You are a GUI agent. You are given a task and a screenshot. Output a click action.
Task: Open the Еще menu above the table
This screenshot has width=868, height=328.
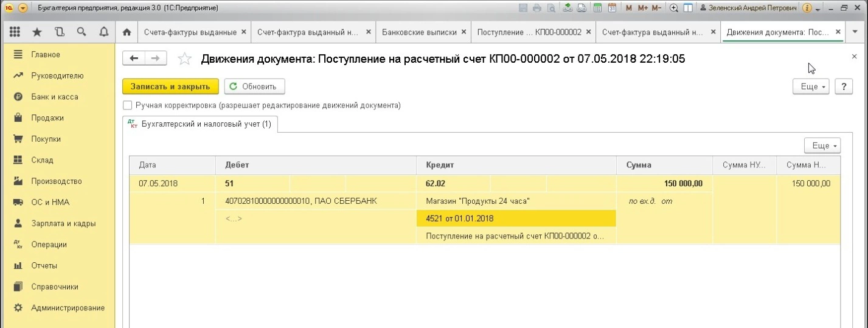click(822, 146)
